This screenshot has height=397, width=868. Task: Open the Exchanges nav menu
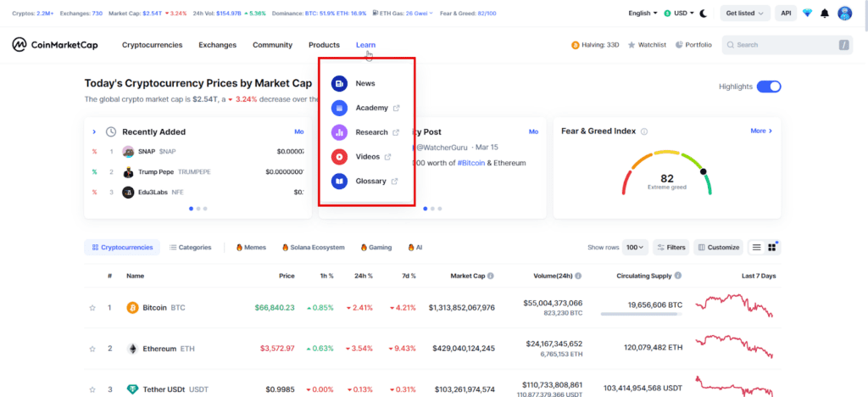[x=218, y=45]
